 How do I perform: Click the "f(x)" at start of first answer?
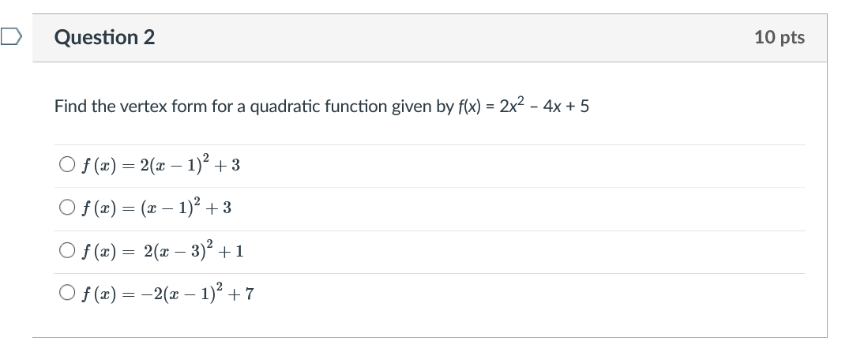pos(99,165)
